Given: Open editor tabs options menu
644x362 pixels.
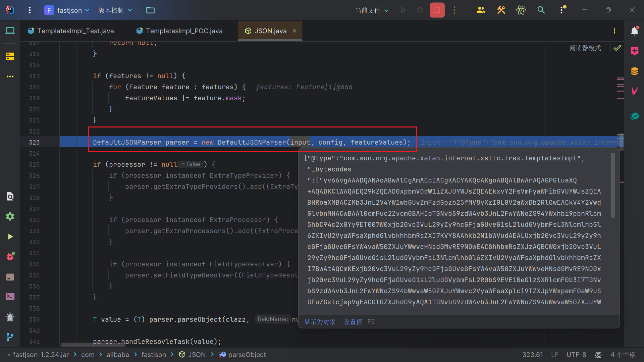Looking at the screenshot, I should [x=614, y=31].
